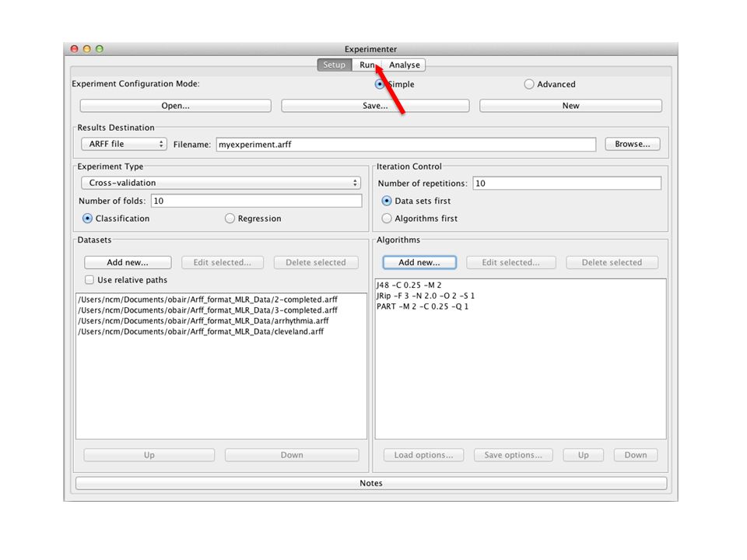Click the Open... button
Image resolution: width=747 pixels, height=560 pixels.
(175, 106)
